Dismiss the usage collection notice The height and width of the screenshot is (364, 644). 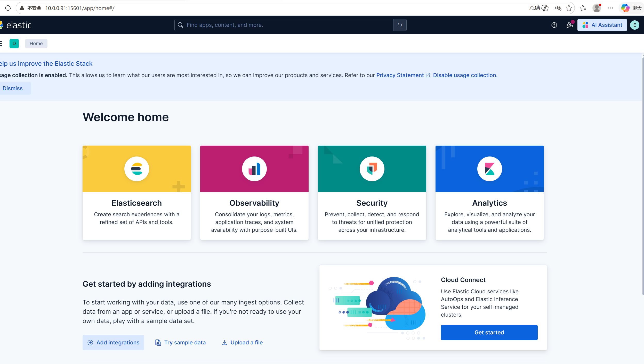(x=13, y=88)
